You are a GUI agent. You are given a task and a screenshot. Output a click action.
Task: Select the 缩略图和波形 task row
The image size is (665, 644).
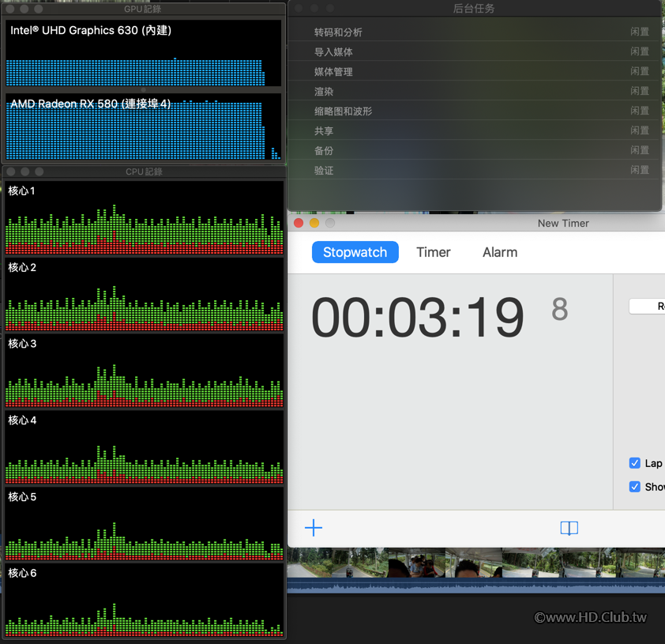[x=474, y=111]
